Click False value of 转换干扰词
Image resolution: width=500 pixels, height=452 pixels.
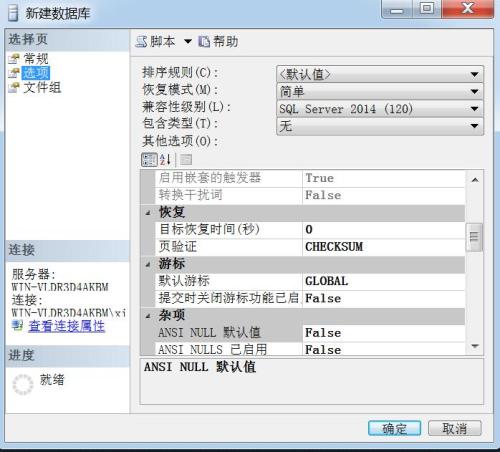(383, 196)
